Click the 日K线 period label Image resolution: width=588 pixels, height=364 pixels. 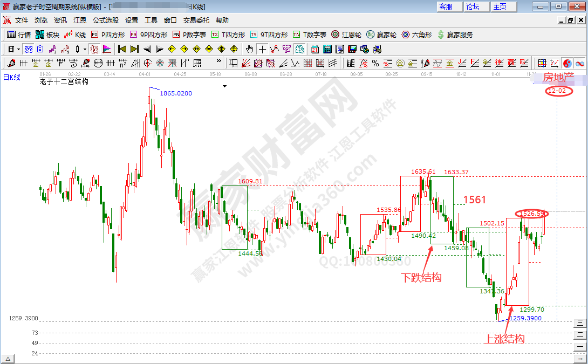pyautogui.click(x=12, y=77)
